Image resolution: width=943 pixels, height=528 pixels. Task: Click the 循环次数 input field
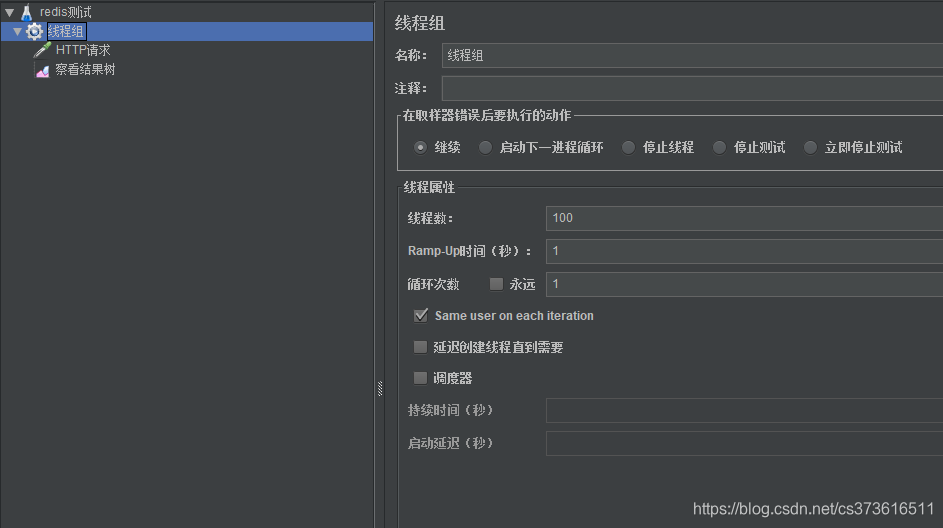click(745, 284)
